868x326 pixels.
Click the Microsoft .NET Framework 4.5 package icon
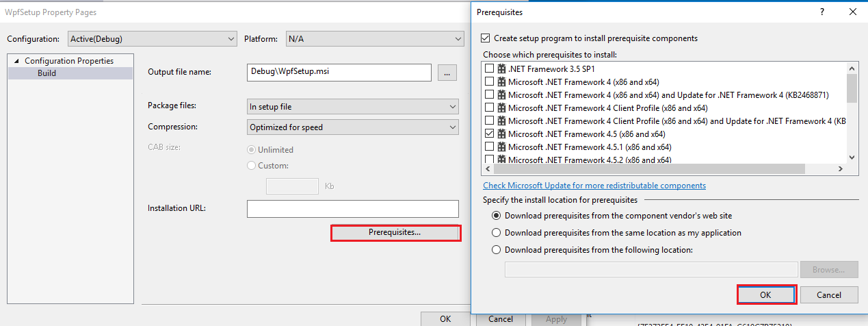click(501, 134)
